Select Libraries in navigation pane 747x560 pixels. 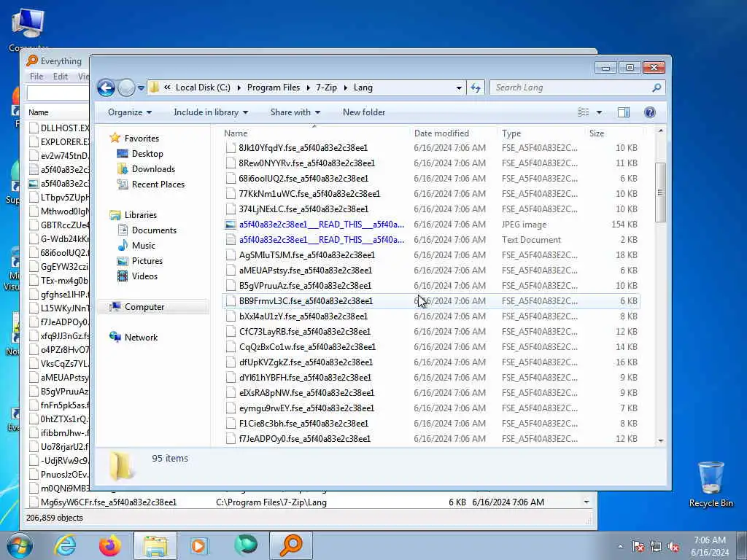tap(141, 215)
